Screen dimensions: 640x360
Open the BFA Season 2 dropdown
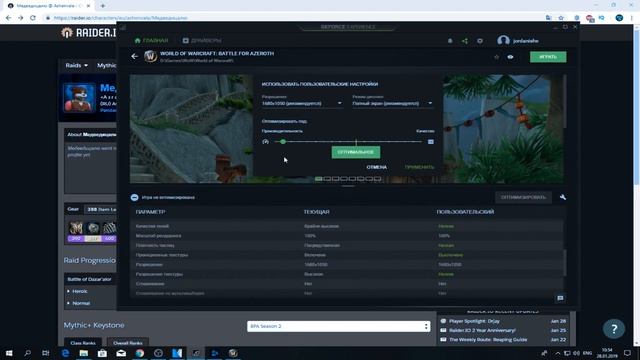338,326
